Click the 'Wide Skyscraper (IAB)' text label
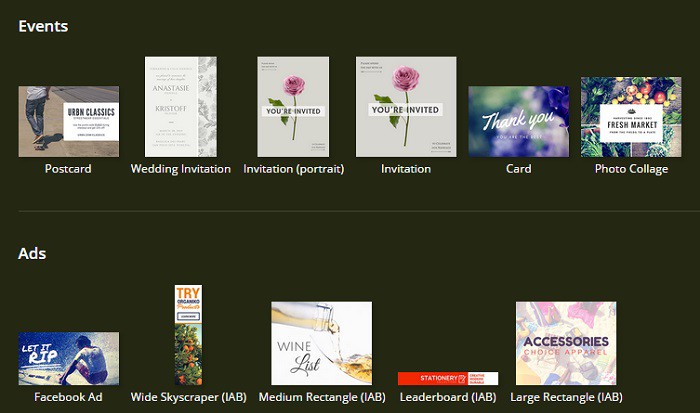700x413 pixels. 188,397
